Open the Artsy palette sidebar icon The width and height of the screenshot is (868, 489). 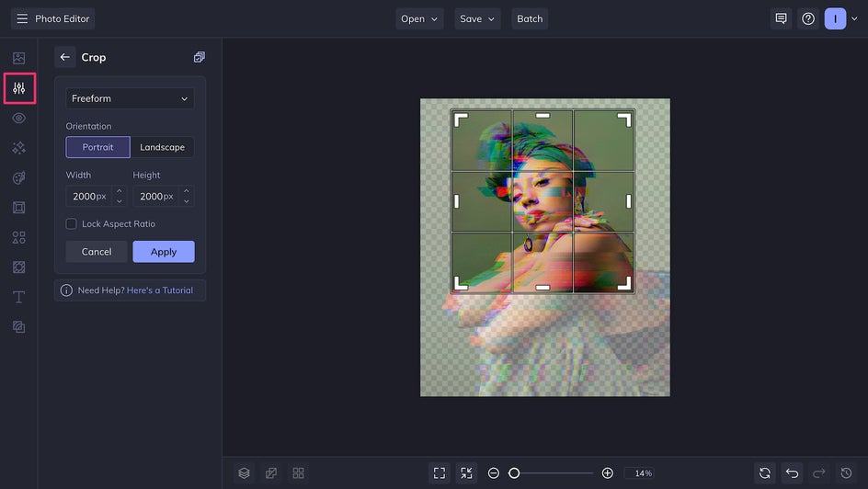tap(18, 177)
